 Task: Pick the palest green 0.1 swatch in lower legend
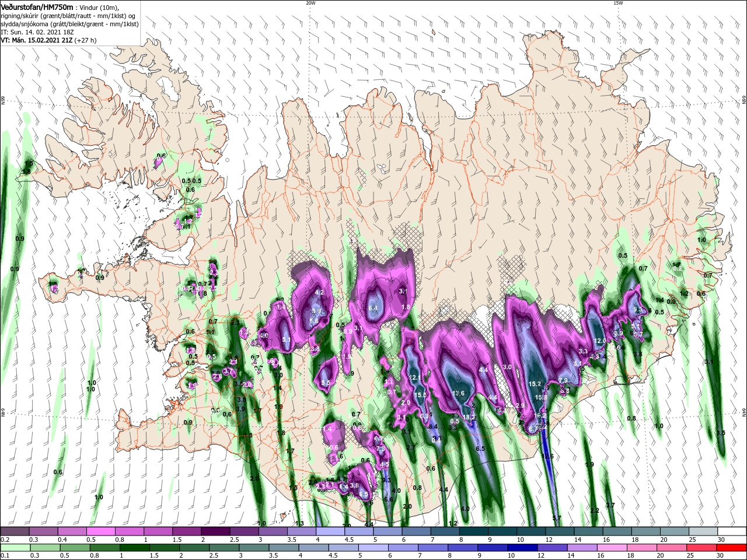(x=15, y=548)
